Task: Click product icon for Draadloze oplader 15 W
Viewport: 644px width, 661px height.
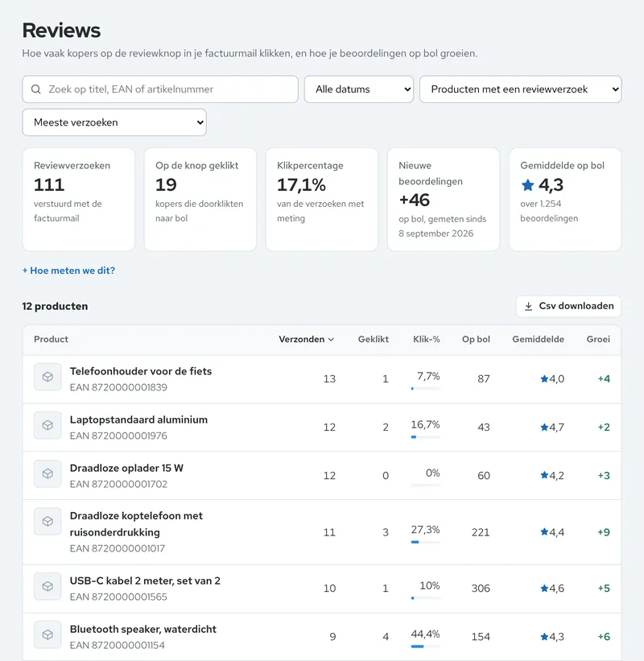Action: pyautogui.click(x=47, y=474)
